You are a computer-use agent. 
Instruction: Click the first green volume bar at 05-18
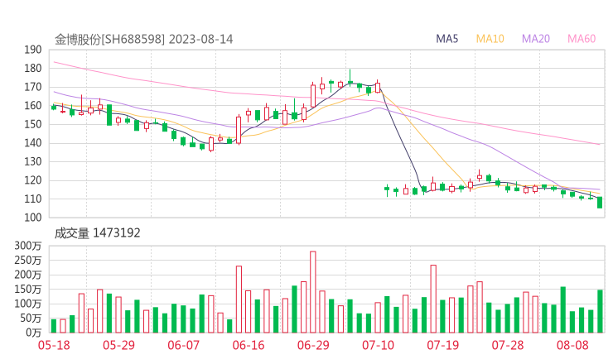tap(54, 326)
